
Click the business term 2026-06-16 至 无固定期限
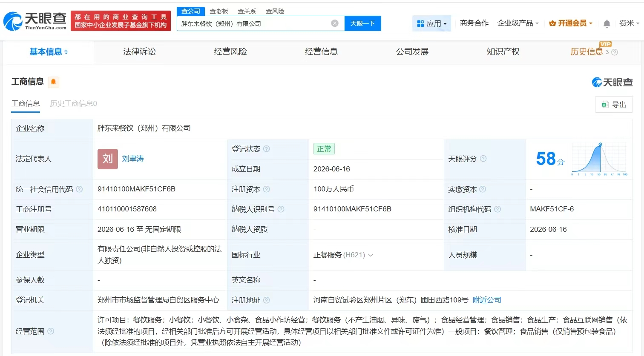139,230
